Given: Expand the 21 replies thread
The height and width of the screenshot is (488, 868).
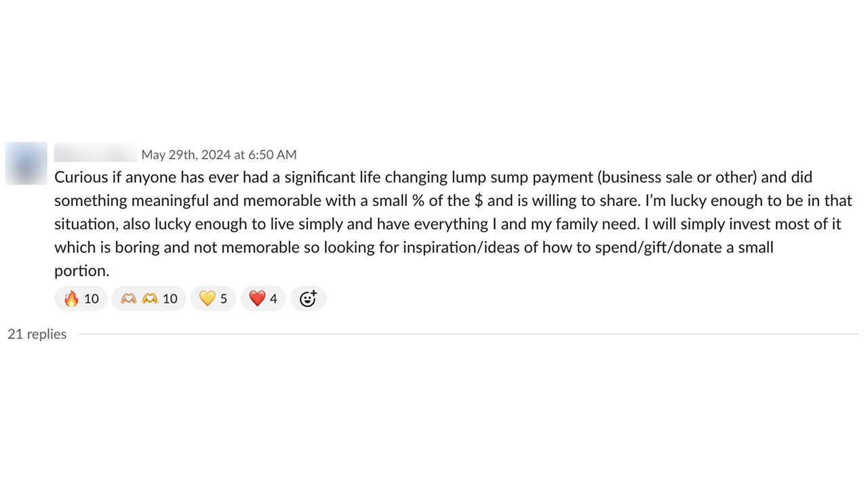Looking at the screenshot, I should [x=37, y=334].
